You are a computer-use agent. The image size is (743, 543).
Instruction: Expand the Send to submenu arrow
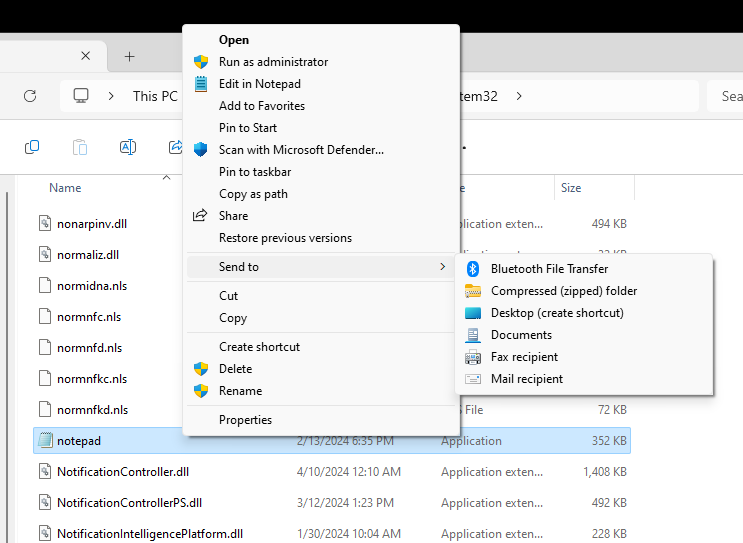[x=442, y=267]
